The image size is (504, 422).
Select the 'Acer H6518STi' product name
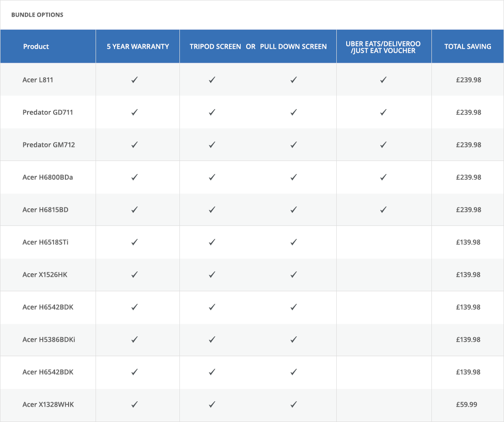46,242
